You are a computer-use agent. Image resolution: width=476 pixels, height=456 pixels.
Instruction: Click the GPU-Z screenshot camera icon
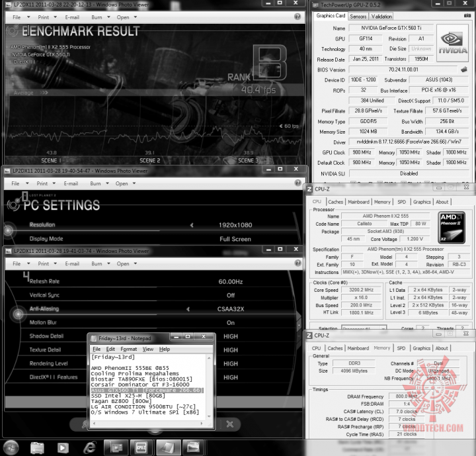coord(467,15)
